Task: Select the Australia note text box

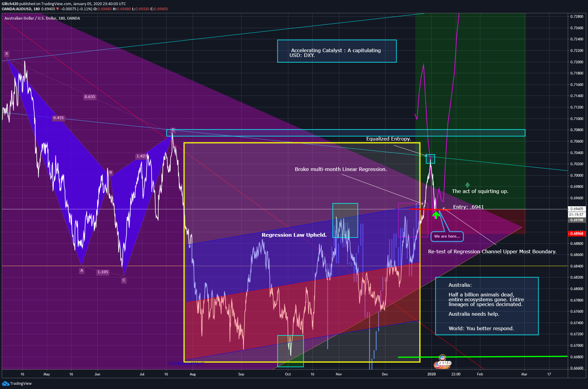Action: point(487,306)
